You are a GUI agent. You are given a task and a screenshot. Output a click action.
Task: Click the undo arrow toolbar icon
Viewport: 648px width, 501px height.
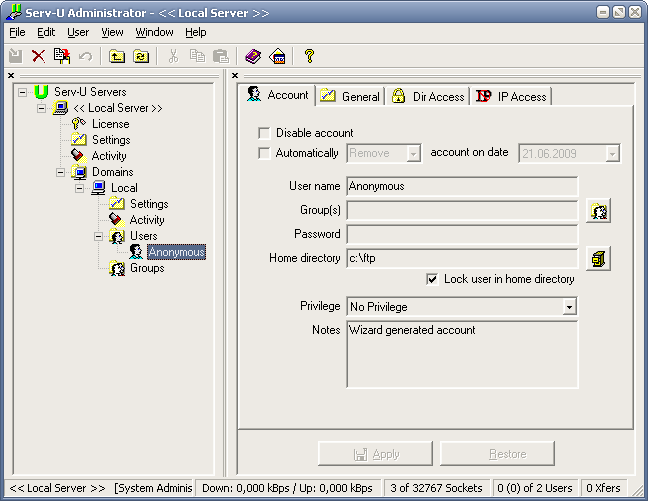pos(86,56)
